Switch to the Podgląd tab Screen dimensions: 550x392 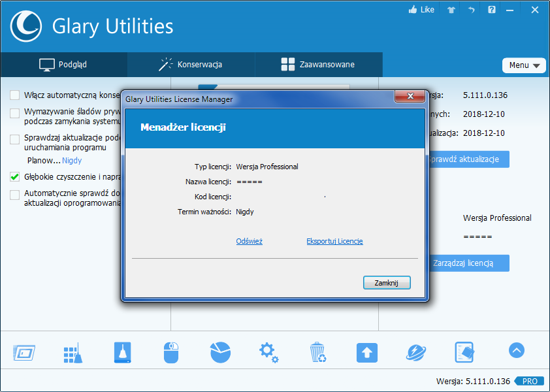[x=64, y=65]
